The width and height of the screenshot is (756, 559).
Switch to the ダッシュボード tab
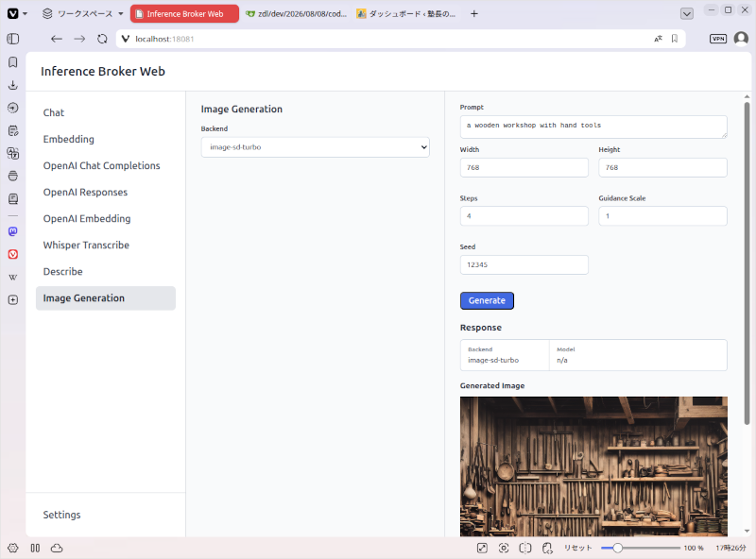[x=406, y=13]
